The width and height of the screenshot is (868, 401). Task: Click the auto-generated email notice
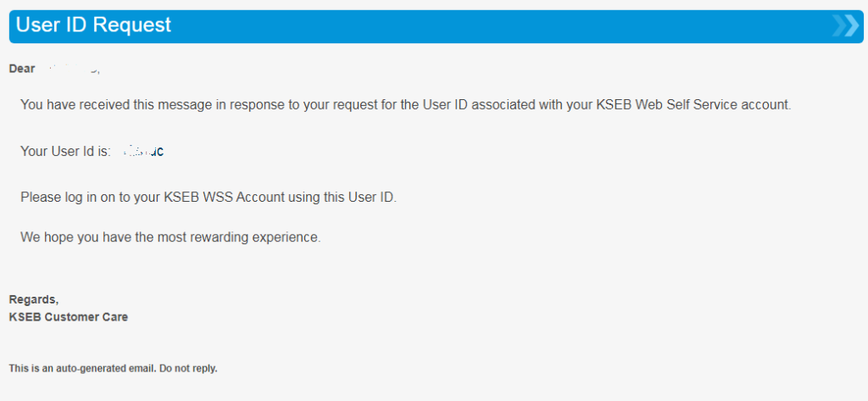pos(113,368)
